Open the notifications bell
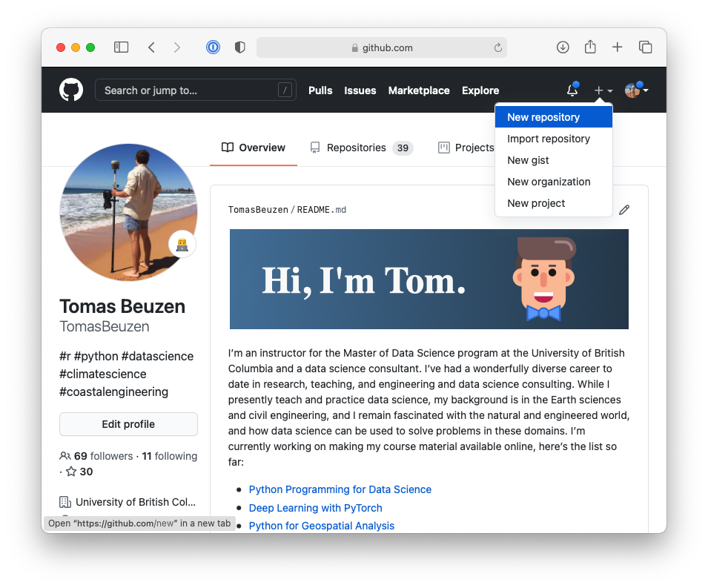Screen dimensions: 708x588 (572, 90)
